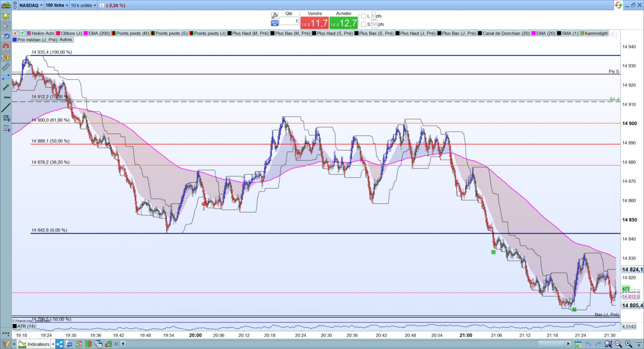The image size is (644, 349).
Task: Enable the S stop checkbox
Action: click(364, 24)
